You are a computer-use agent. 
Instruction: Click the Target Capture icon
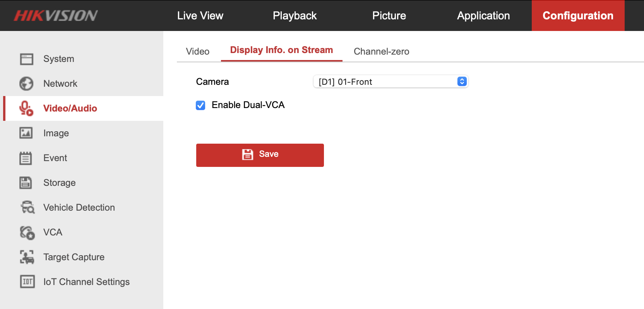click(x=27, y=257)
